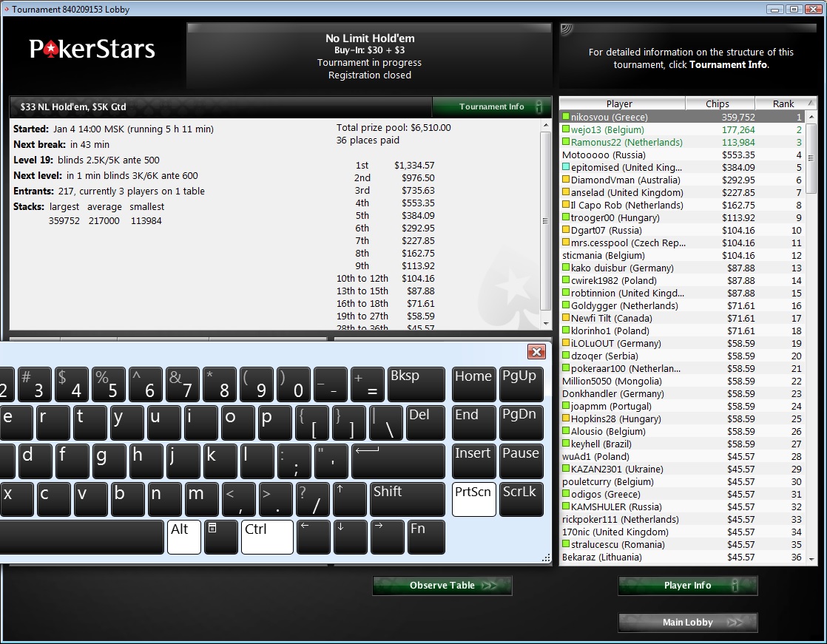The height and width of the screenshot is (644, 827).
Task: Select player wejo13 (Belgium)
Action: coord(683,129)
